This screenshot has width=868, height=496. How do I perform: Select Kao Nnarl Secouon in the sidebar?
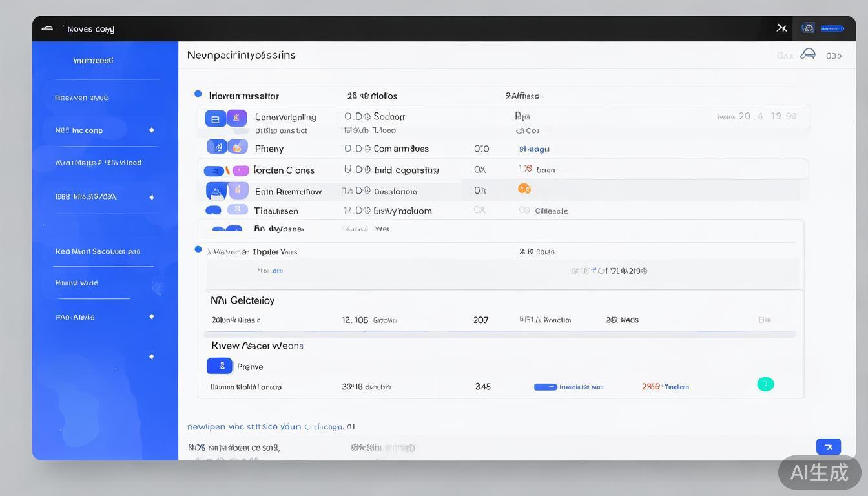[98, 251]
